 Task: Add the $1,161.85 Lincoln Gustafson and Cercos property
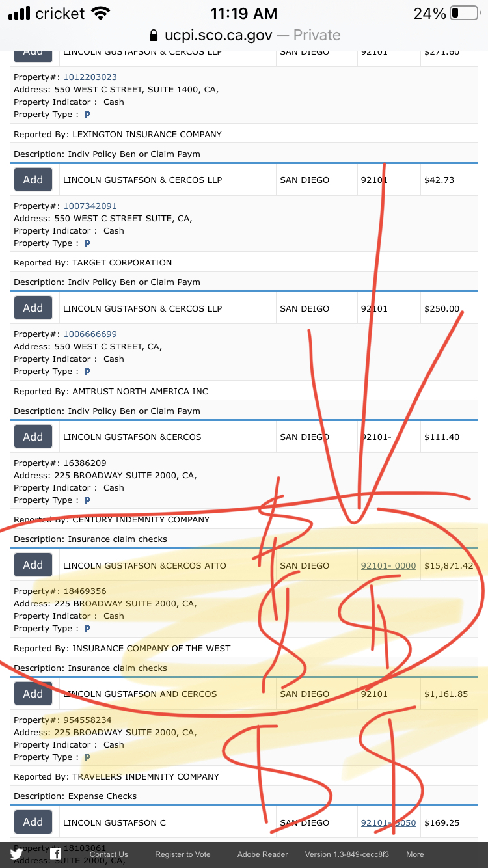click(33, 694)
